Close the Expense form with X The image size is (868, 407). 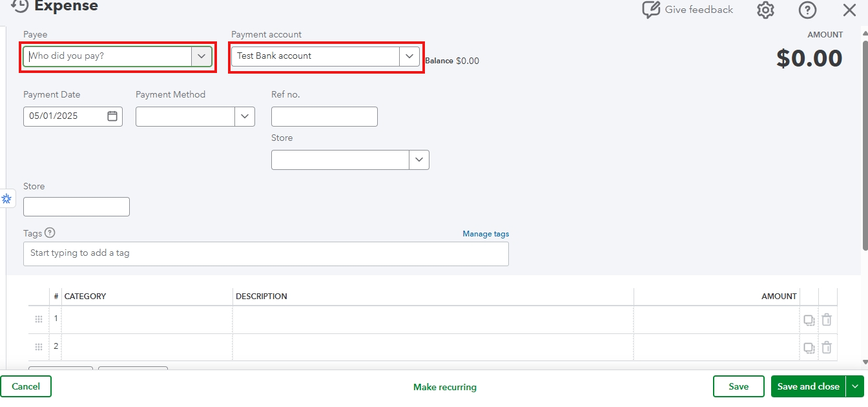(x=849, y=10)
